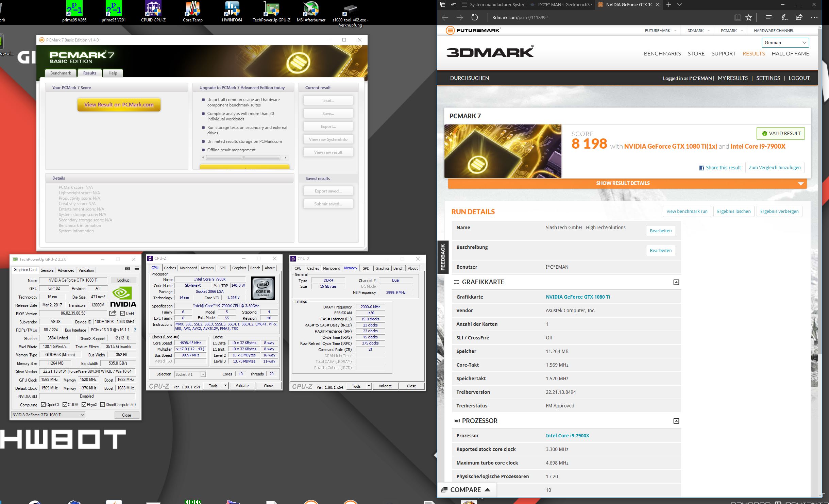Launch Core Temp desktop icon
Screen dimensions: 829x504
(x=193, y=11)
